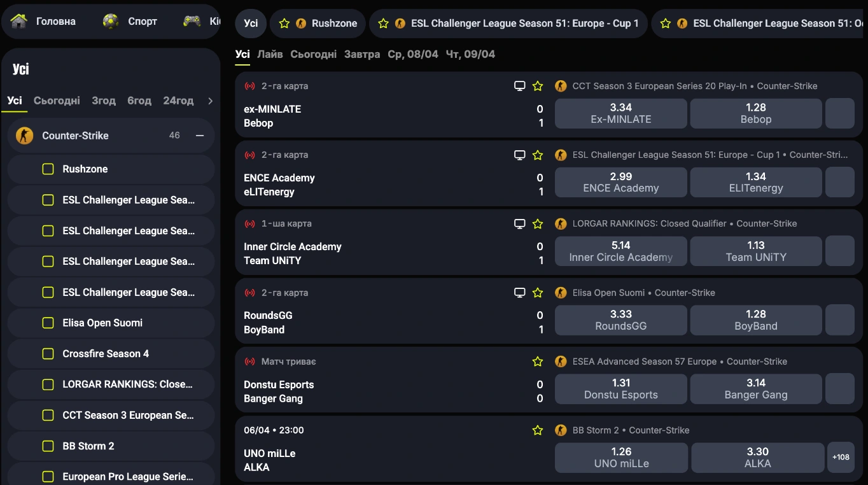Collapse the Counter-Strike section
868x485 pixels.
(200, 136)
